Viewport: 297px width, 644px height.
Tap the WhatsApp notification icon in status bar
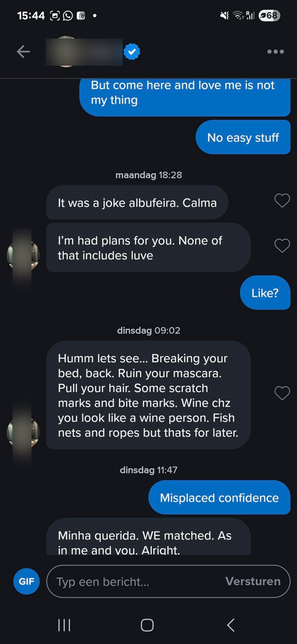(x=68, y=16)
